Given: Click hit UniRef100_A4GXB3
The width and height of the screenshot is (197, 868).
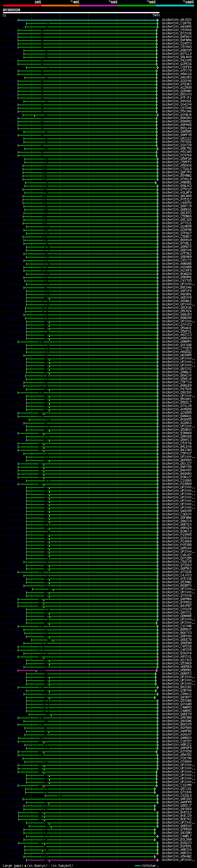Looking at the screenshot, I should click(x=177, y=78).
